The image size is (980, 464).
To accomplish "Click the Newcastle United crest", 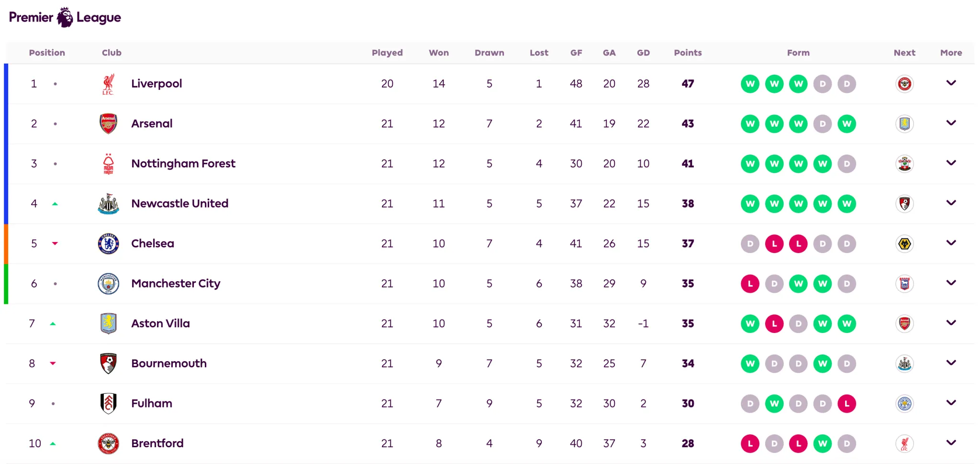I will tap(109, 204).
